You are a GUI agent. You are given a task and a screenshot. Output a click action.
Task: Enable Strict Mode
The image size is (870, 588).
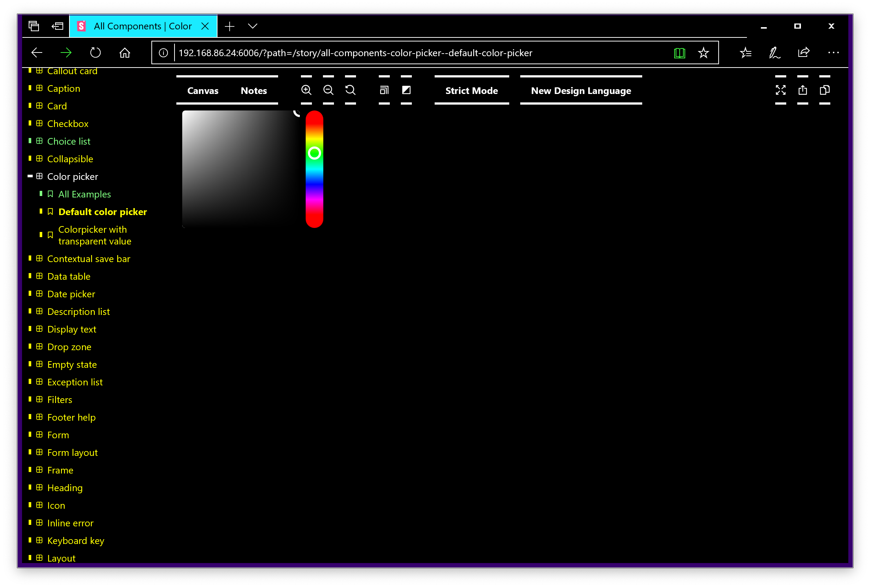click(471, 91)
